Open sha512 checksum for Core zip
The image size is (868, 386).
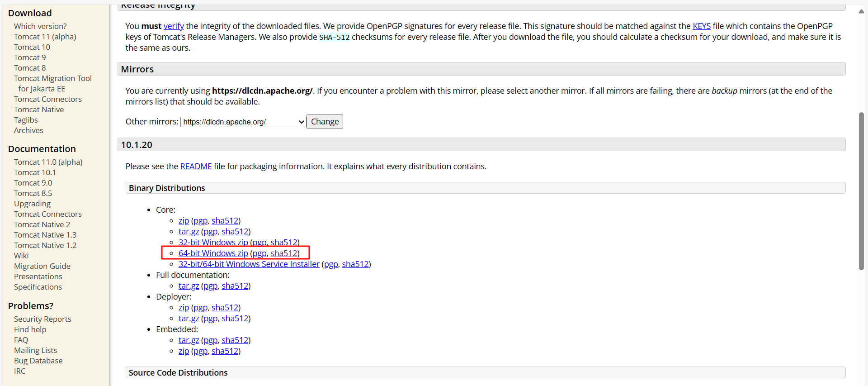(225, 221)
